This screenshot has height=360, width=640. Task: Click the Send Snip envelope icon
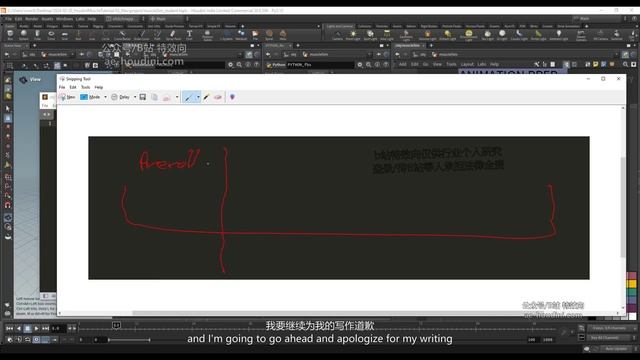point(167,97)
